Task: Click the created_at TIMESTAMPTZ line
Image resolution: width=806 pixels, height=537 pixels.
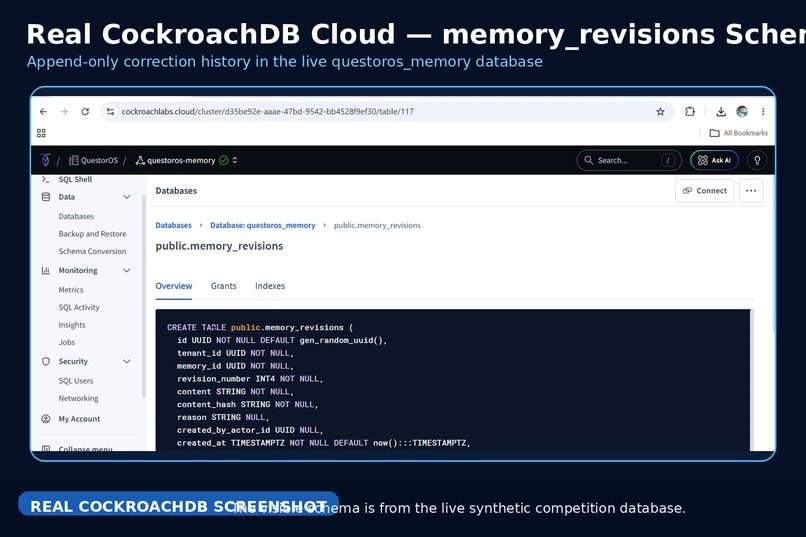Action: [324, 443]
